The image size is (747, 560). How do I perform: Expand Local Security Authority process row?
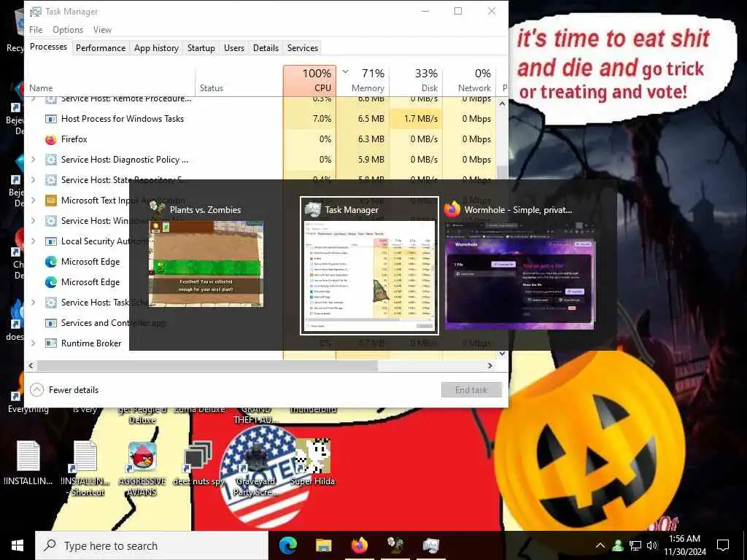(33, 241)
